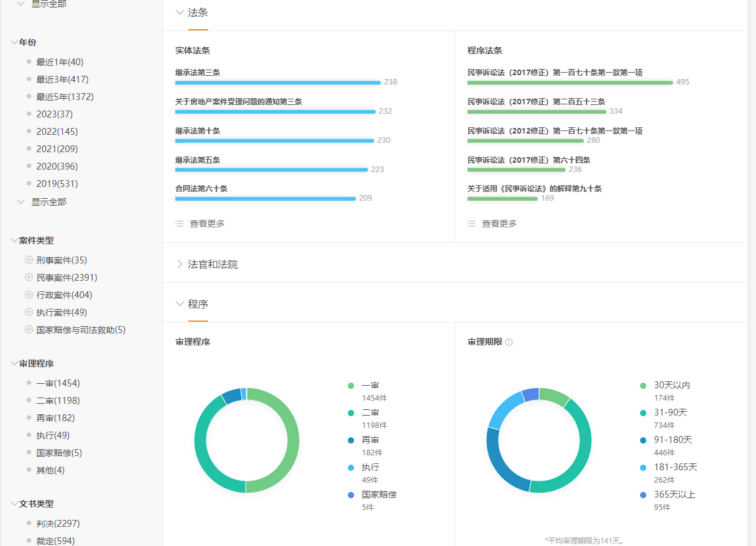Filter procedure by 其他(4)
Screen dimensions: 756x546
coord(50,470)
